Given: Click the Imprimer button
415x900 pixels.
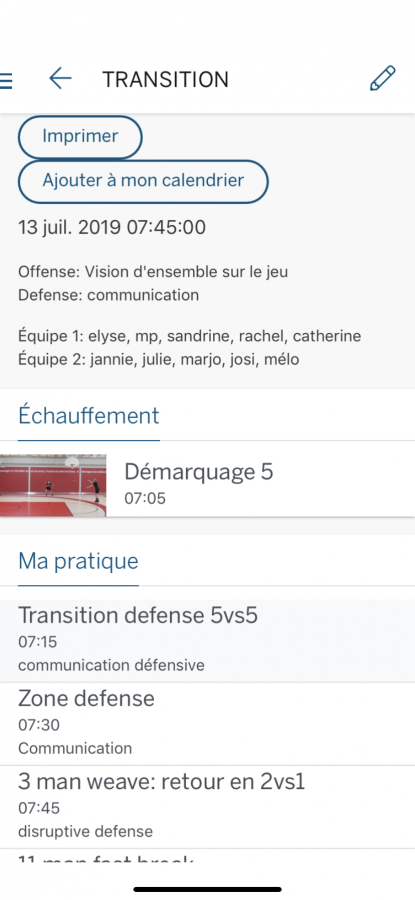Looking at the screenshot, I should pos(80,137).
